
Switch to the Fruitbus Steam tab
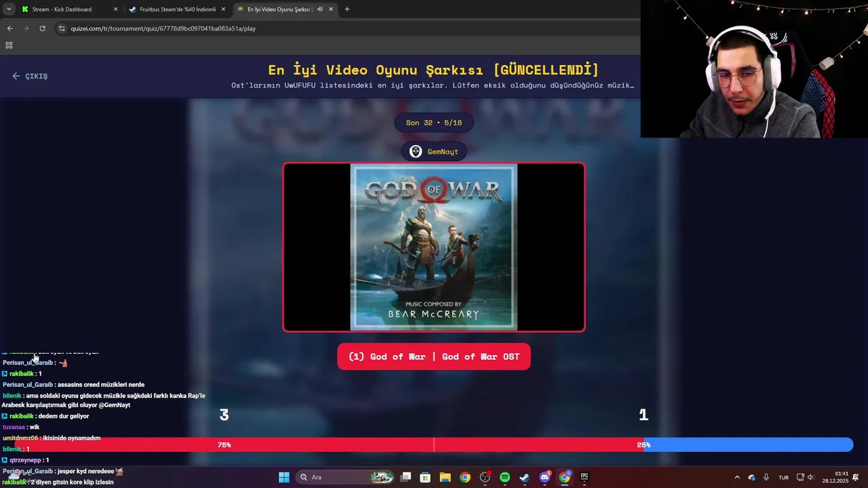click(177, 9)
